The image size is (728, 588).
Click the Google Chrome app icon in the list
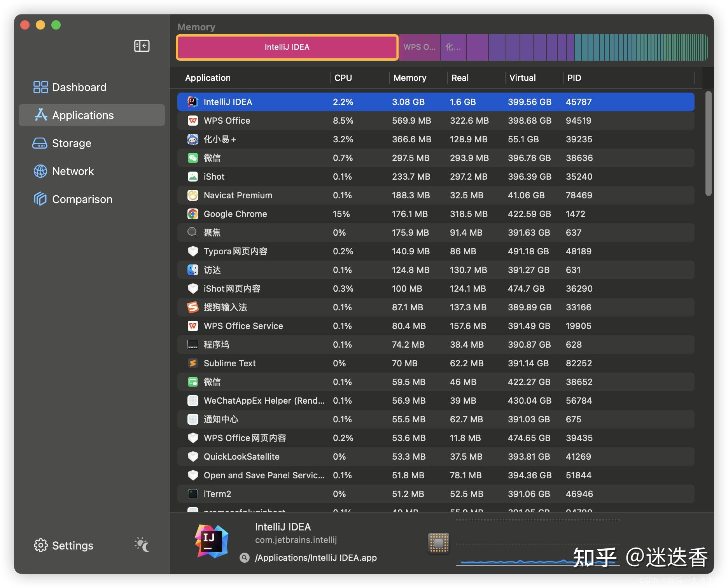(192, 214)
